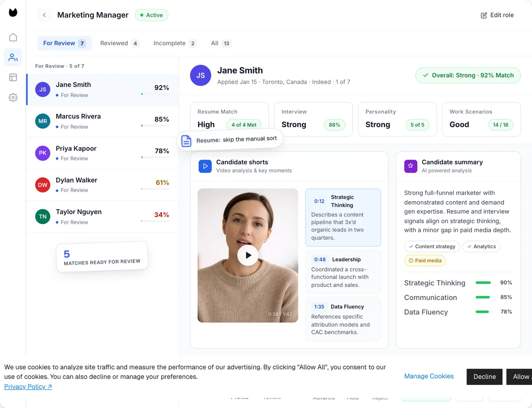Click the Content strategy tag
Screen dimensions: 532x408
coord(432,246)
